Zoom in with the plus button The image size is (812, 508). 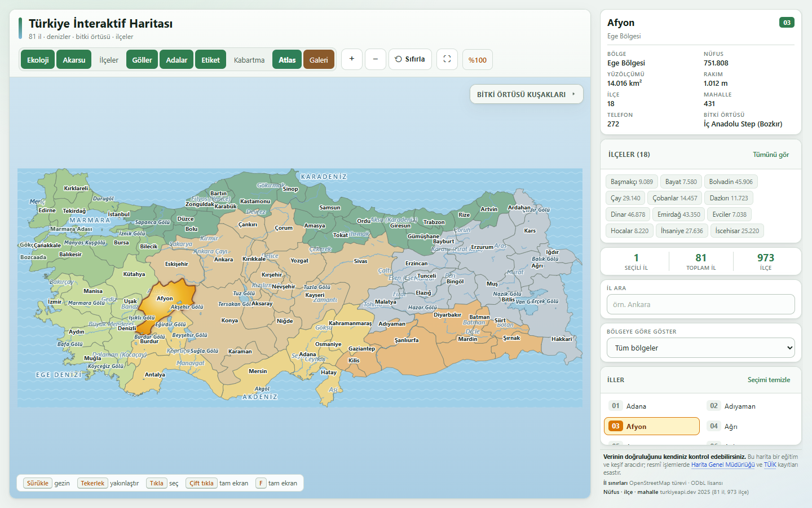[x=352, y=59]
